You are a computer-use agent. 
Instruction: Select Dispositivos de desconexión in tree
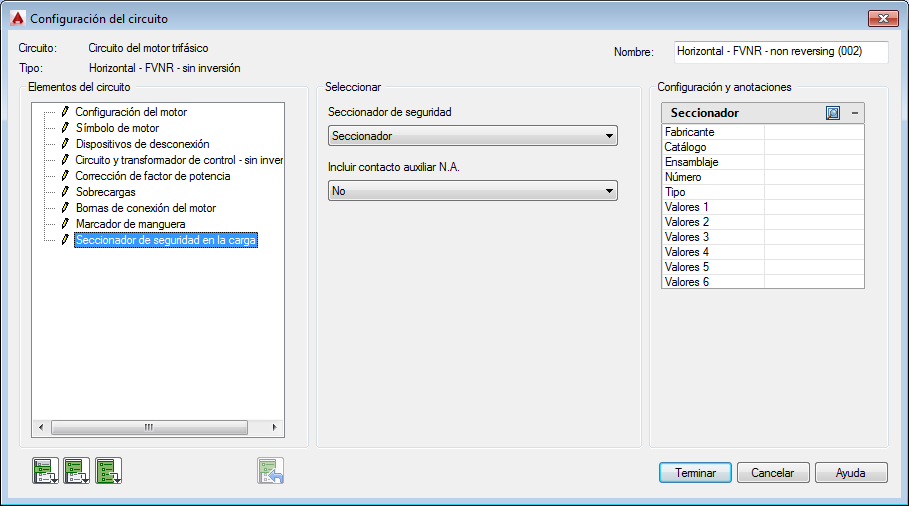click(x=142, y=144)
